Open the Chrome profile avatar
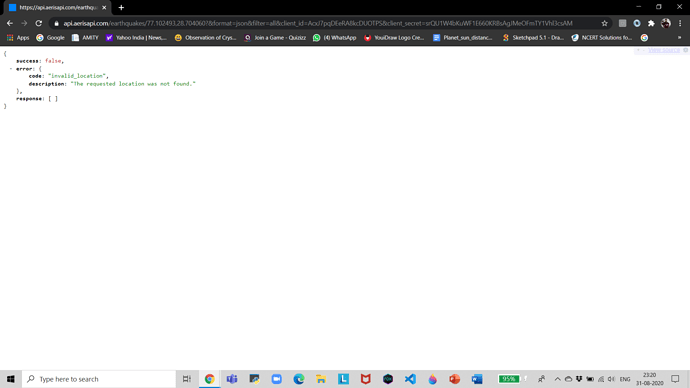Image resolution: width=690 pixels, height=388 pixels. pyautogui.click(x=666, y=23)
